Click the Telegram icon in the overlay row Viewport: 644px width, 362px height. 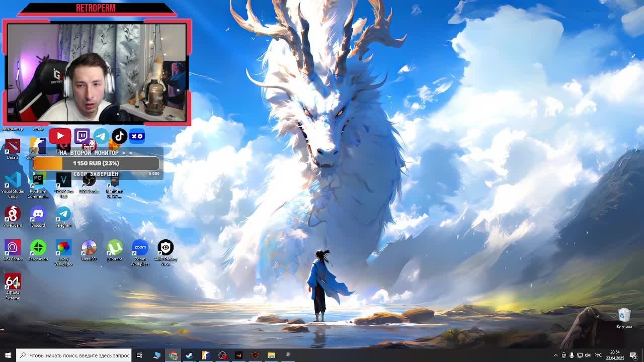click(101, 136)
